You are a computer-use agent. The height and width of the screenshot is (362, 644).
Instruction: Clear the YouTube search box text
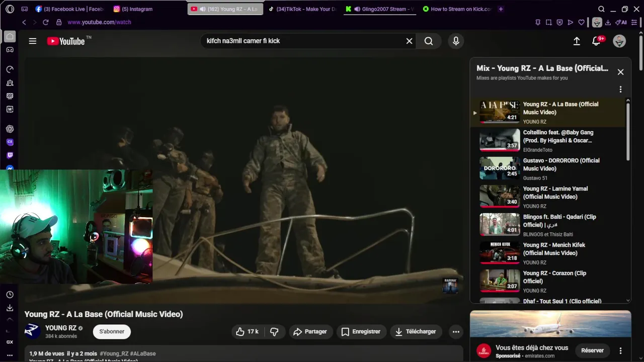409,41
